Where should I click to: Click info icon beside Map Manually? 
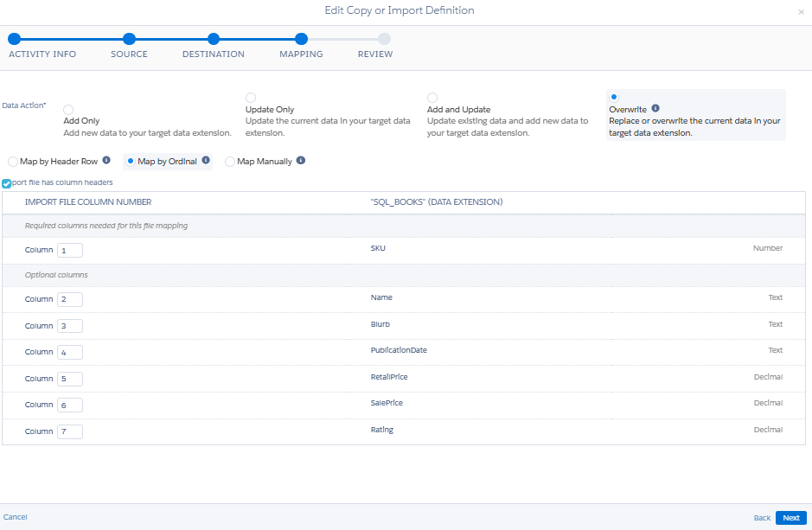pos(301,160)
